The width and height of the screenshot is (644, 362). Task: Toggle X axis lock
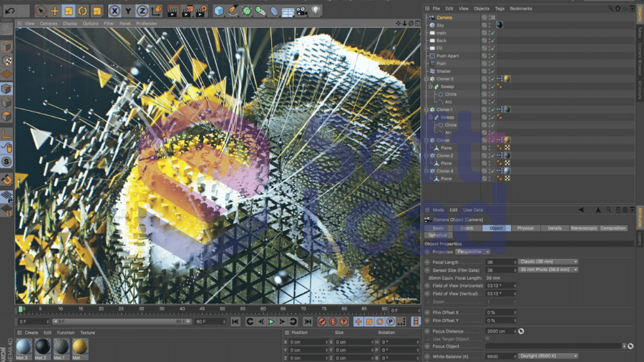pyautogui.click(x=114, y=11)
